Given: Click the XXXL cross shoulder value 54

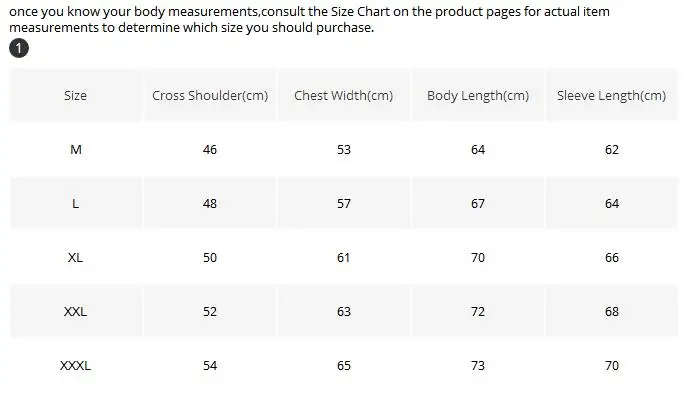Looking at the screenshot, I should click(x=210, y=365).
